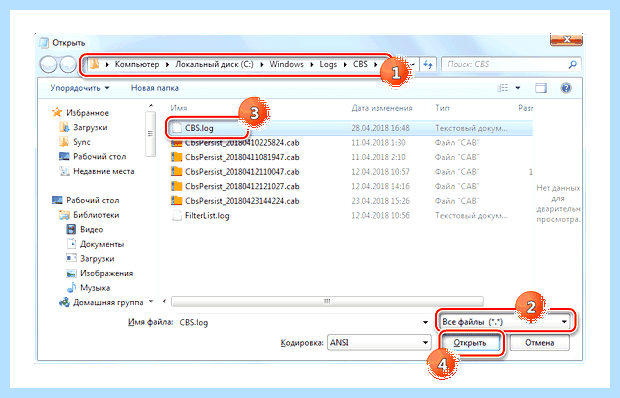Screen dimensions: 620x398
Task: Click the refresh folder button beside address bar
Action: click(x=428, y=64)
